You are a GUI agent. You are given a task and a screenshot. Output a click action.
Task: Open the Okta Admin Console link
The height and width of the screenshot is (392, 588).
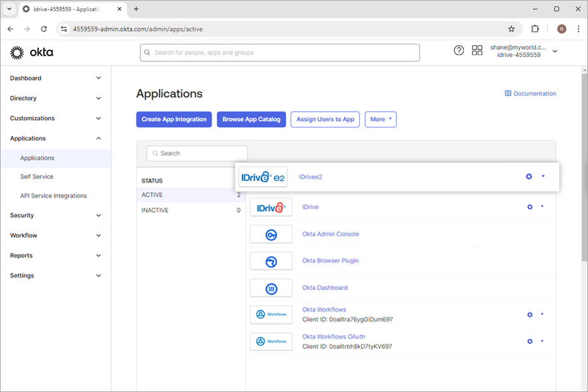(331, 234)
